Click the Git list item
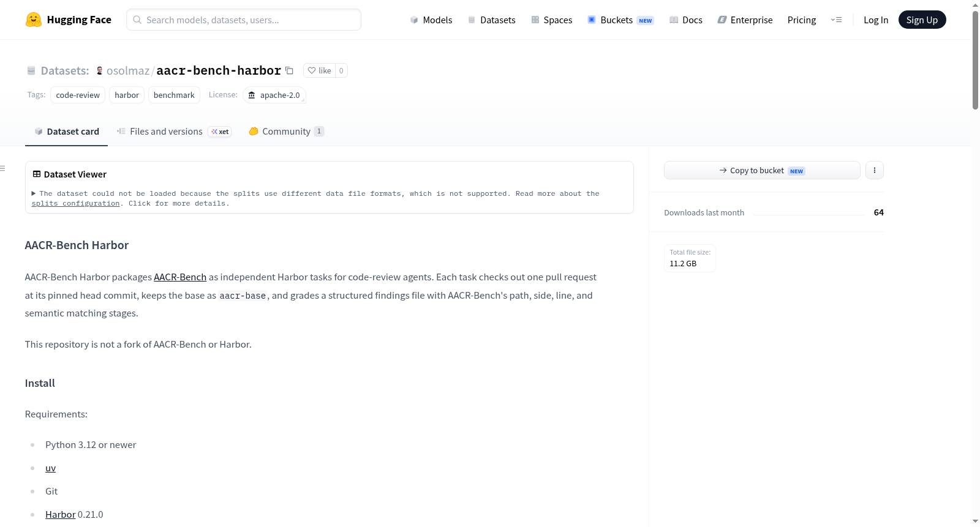This screenshot has height=527, width=980. pos(51,491)
